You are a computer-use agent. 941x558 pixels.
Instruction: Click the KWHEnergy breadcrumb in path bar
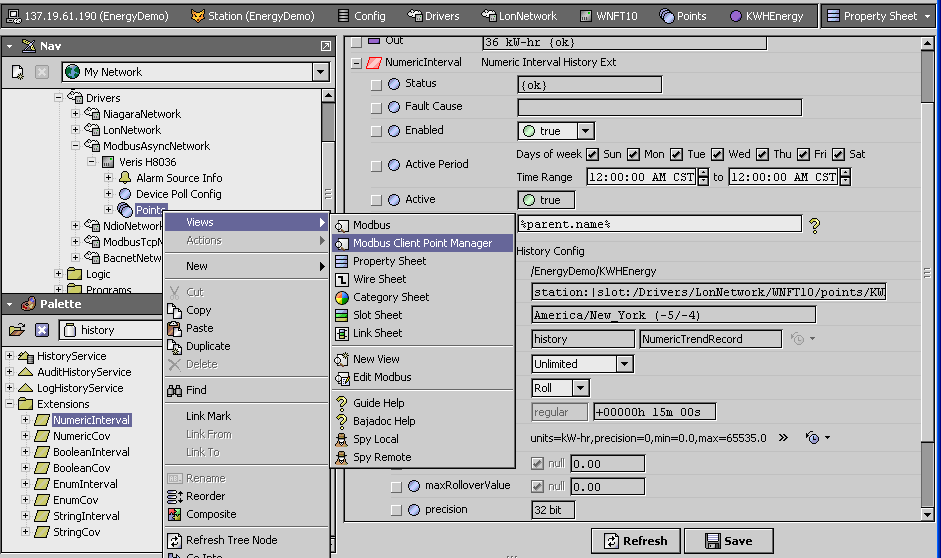coord(765,16)
